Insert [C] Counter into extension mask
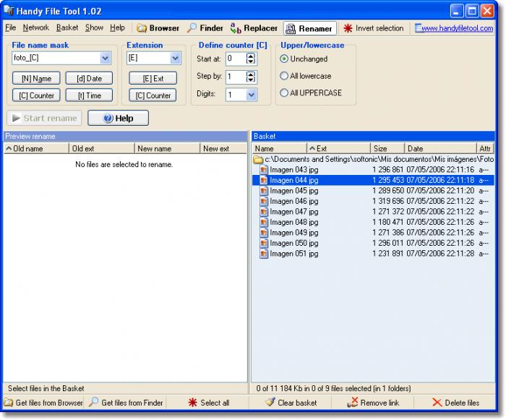The height and width of the screenshot is (420, 506). pyautogui.click(x=153, y=95)
